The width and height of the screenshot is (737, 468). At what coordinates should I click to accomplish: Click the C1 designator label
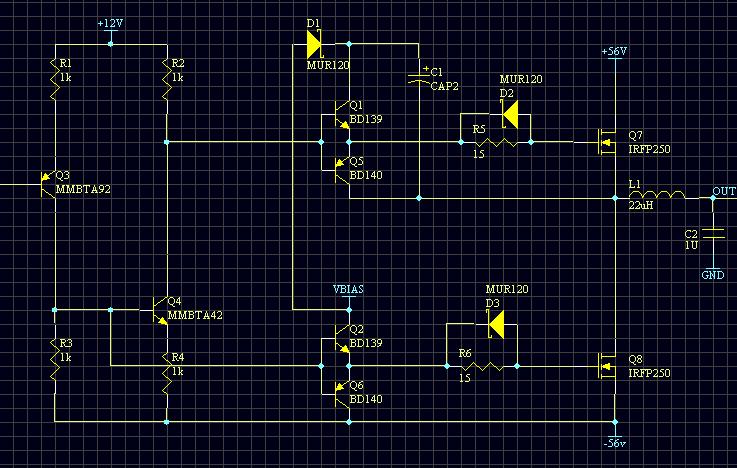[x=436, y=72]
